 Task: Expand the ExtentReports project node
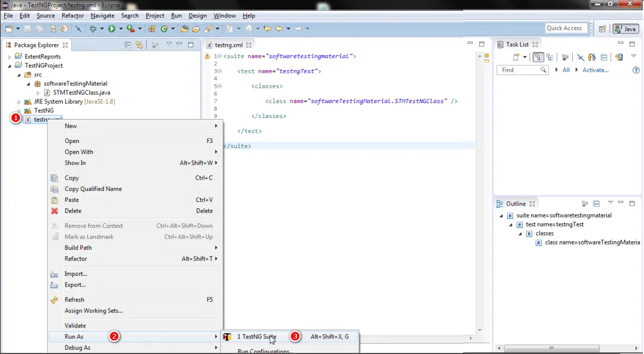[10, 56]
